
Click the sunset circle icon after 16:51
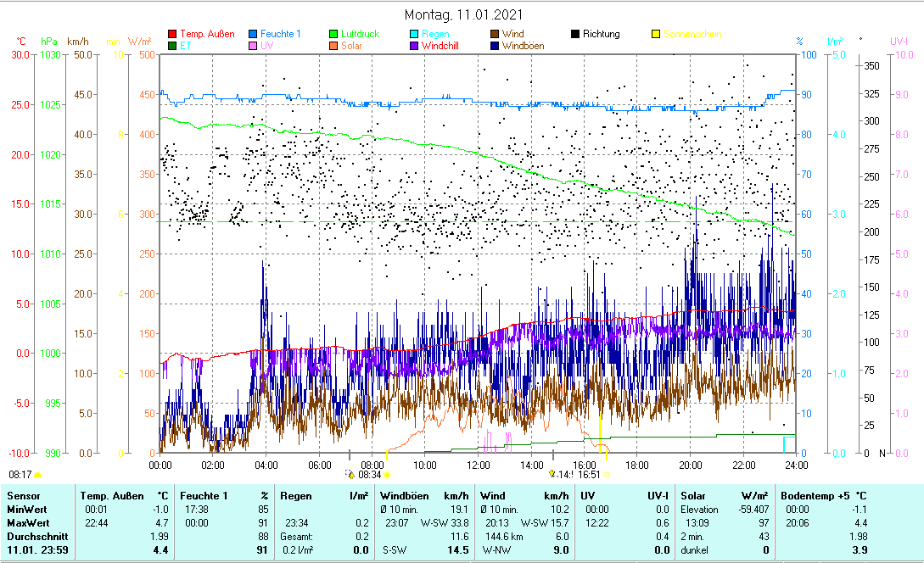(x=607, y=475)
